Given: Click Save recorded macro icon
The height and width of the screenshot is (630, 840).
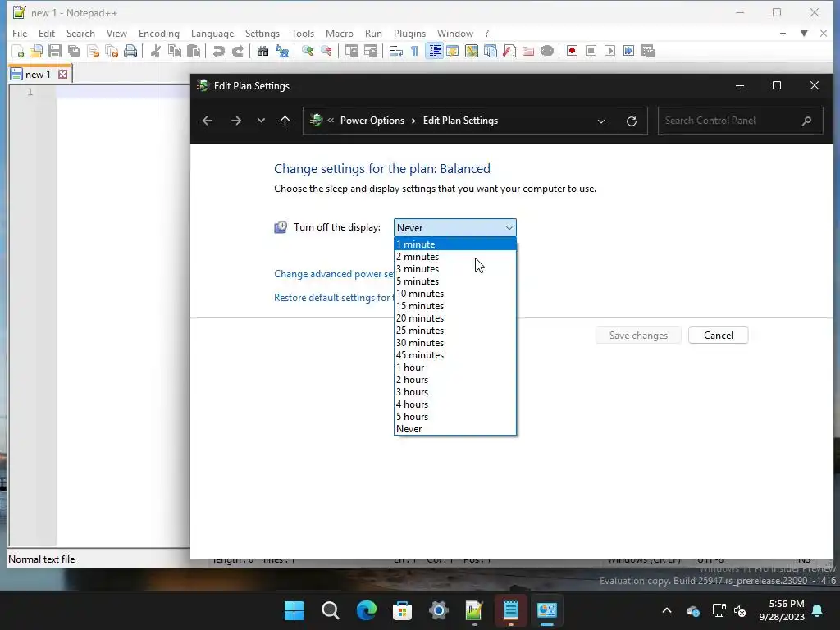Looking at the screenshot, I should coord(648,51).
